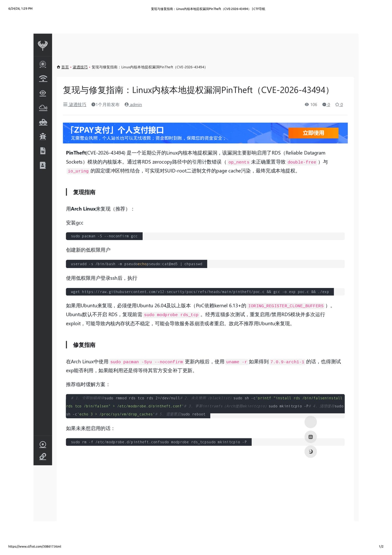Image resolution: width=392 pixels, height=555 pixels.
Task: Open the W document sidebar icon
Action: (43, 151)
